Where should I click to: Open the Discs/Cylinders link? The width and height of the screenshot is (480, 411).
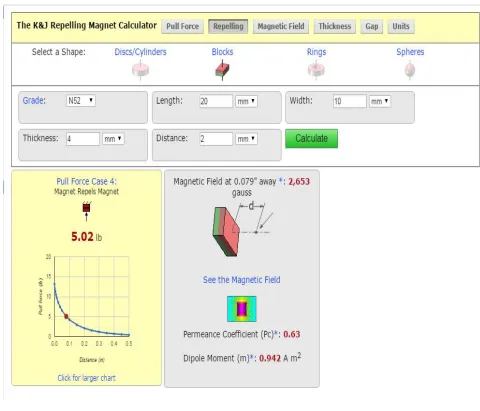tap(140, 52)
